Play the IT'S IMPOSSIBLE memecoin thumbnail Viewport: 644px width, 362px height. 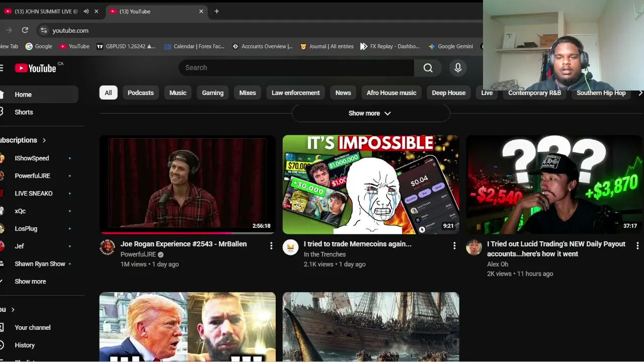(x=371, y=185)
